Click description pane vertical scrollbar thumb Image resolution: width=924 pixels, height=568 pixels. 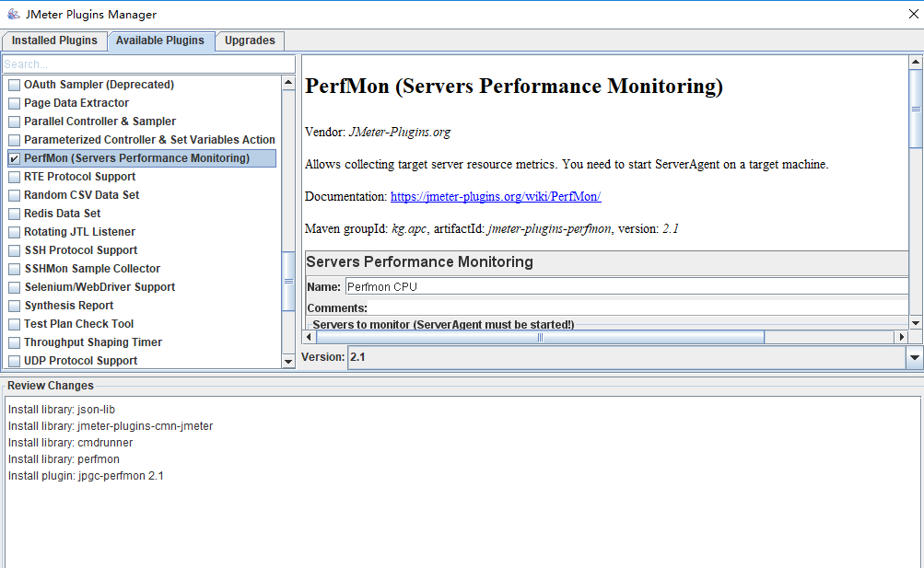[915, 109]
